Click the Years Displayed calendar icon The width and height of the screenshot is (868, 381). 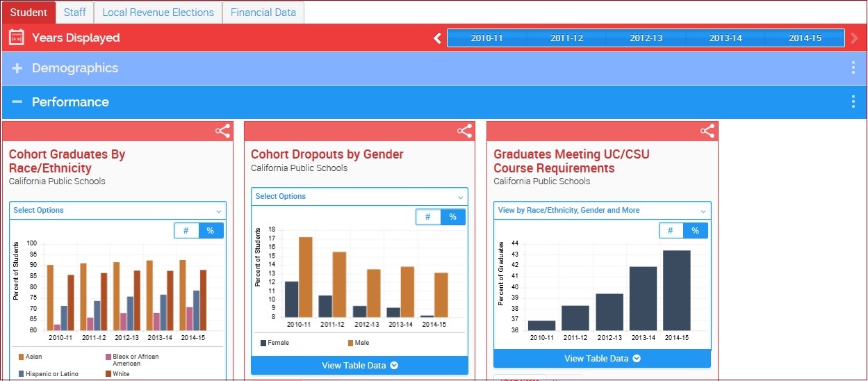tap(17, 38)
